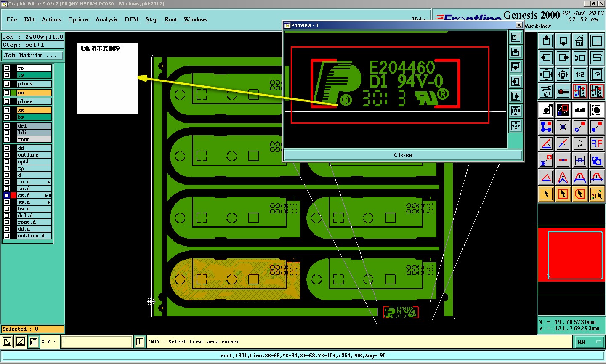Select the rectangle area select tool

[563, 194]
